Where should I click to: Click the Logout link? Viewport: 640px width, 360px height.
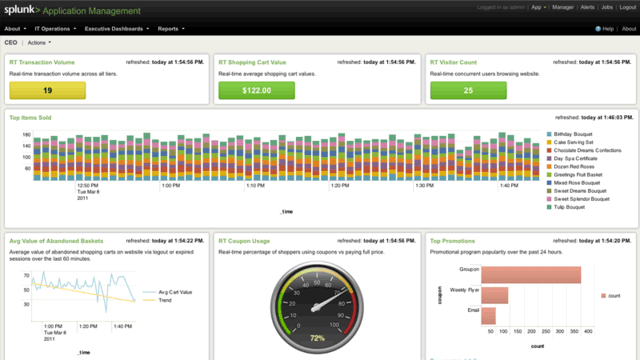[628, 7]
